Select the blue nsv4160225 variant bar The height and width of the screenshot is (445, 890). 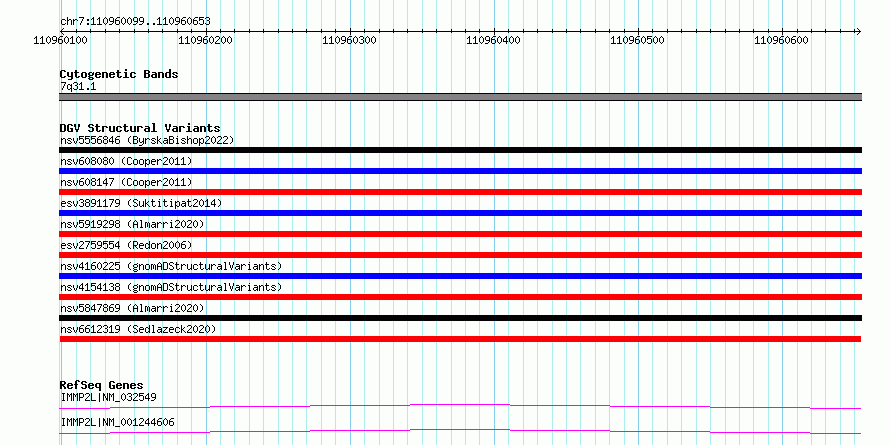(x=461, y=276)
